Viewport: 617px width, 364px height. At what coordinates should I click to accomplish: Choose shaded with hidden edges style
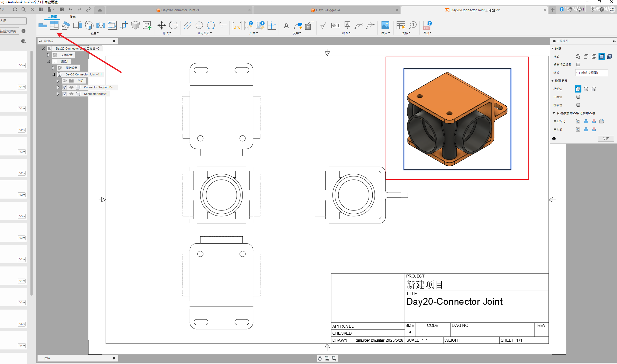[609, 57]
